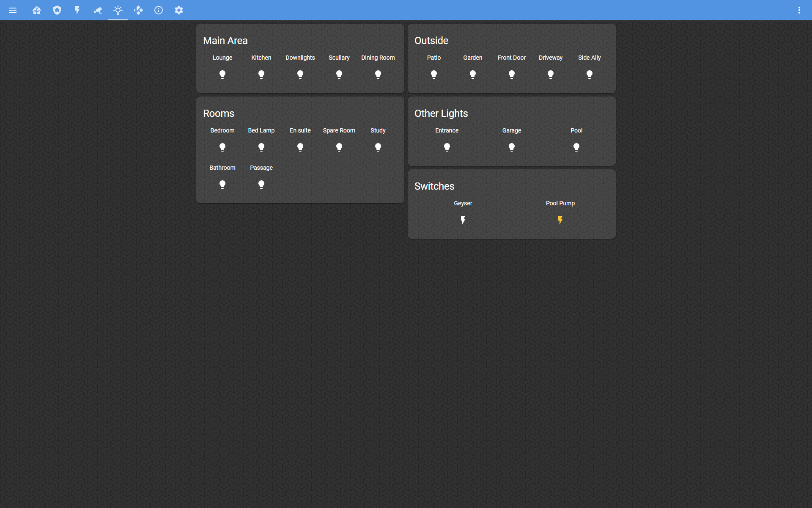812x508 pixels.
Task: Open the three-dot overflow menu
Action: tap(799, 10)
